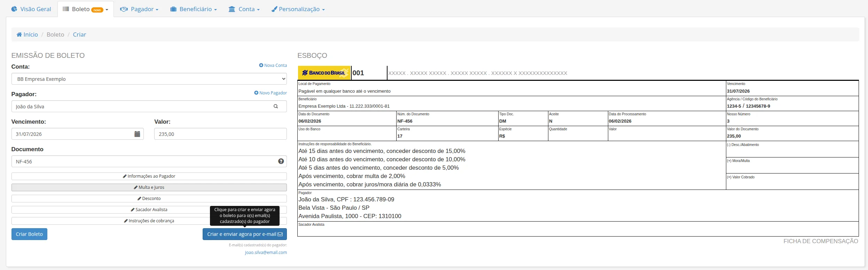Screen dimensions: 868x270
Task: Click Núm. do Documento value NF-456 in the Esboço preview
Action: (405, 121)
